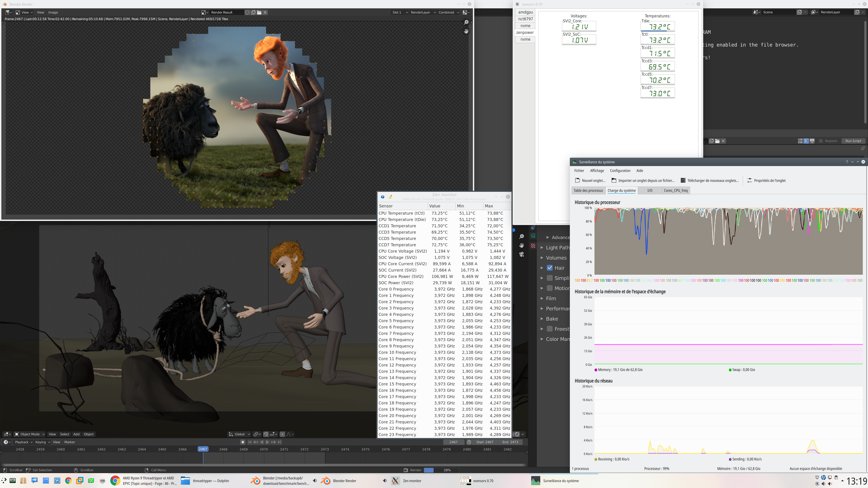Toggle snapping magnet in 3D viewport
This screenshot has width=868, height=488.
(x=266, y=434)
